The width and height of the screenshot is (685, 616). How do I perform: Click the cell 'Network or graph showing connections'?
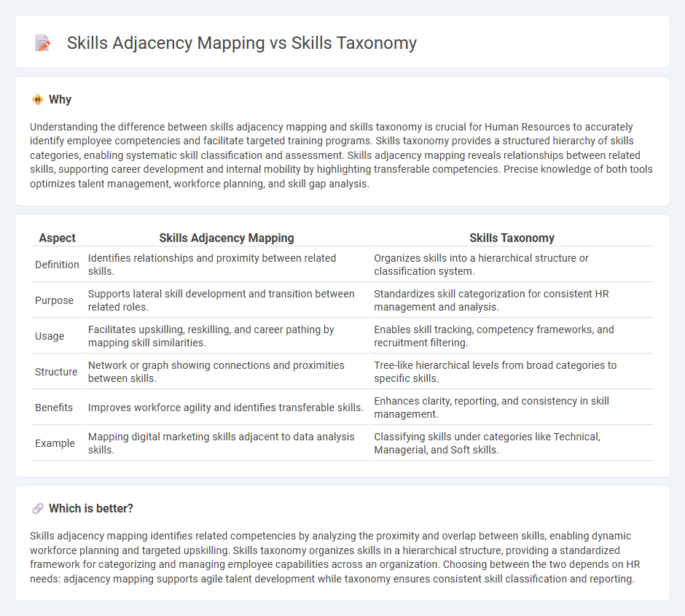coord(227,372)
